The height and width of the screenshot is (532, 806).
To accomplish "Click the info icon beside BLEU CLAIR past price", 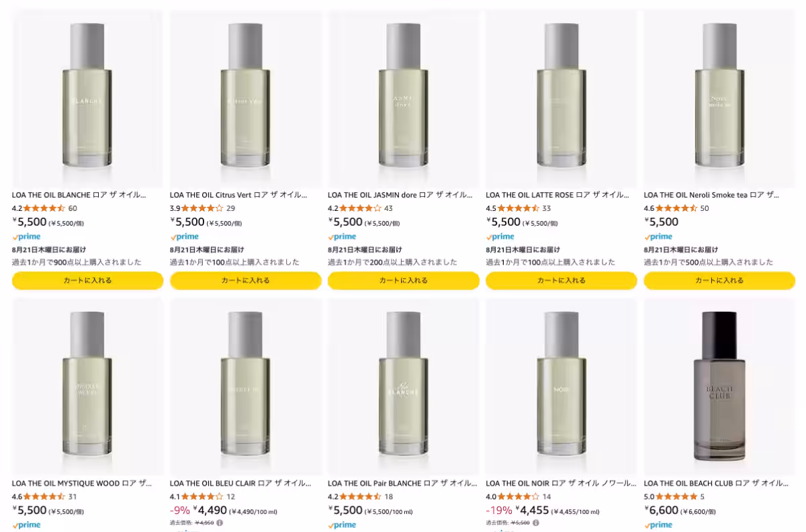I will (x=220, y=522).
